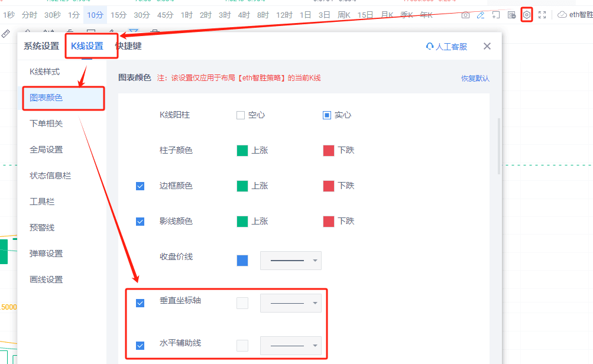Click the settings dialog vertical scrollbar
The width and height of the screenshot is (593, 364).
click(499, 147)
